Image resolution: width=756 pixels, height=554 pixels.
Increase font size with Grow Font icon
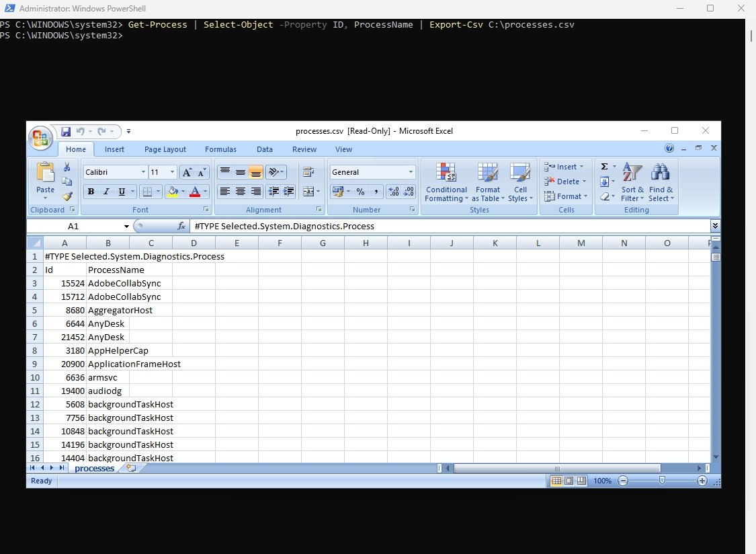point(187,172)
